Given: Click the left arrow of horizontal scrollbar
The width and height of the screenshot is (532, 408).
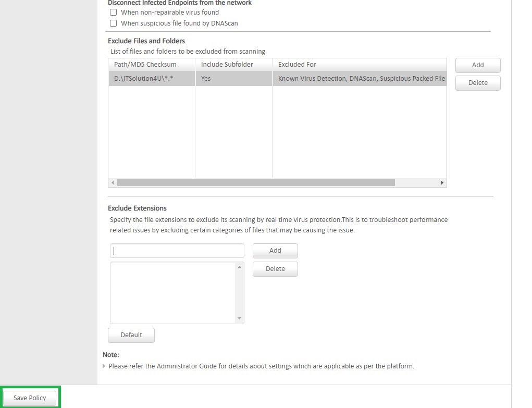Looking at the screenshot, I should point(112,183).
